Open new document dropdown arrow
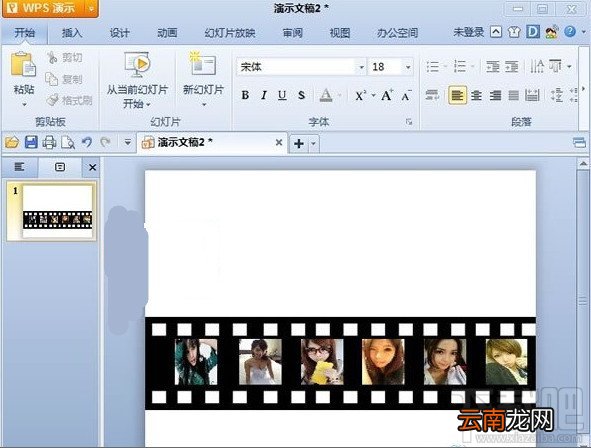The width and height of the screenshot is (591, 448). [x=313, y=144]
